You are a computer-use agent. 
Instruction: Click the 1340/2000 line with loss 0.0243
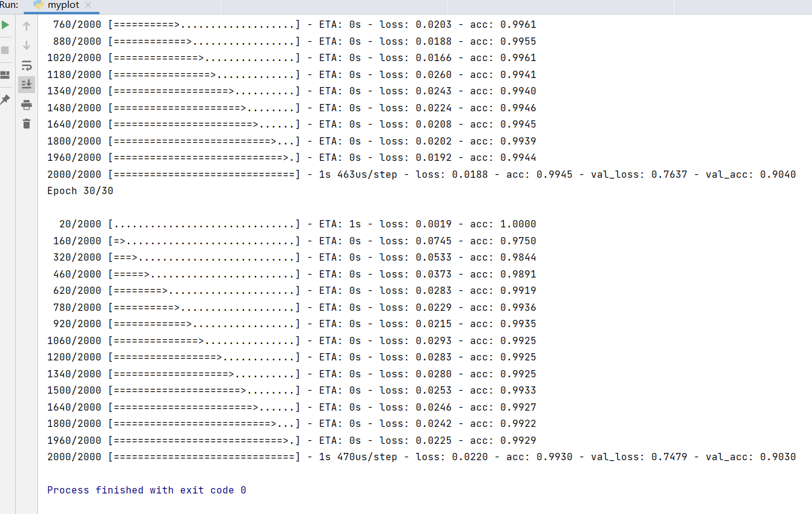pos(292,91)
